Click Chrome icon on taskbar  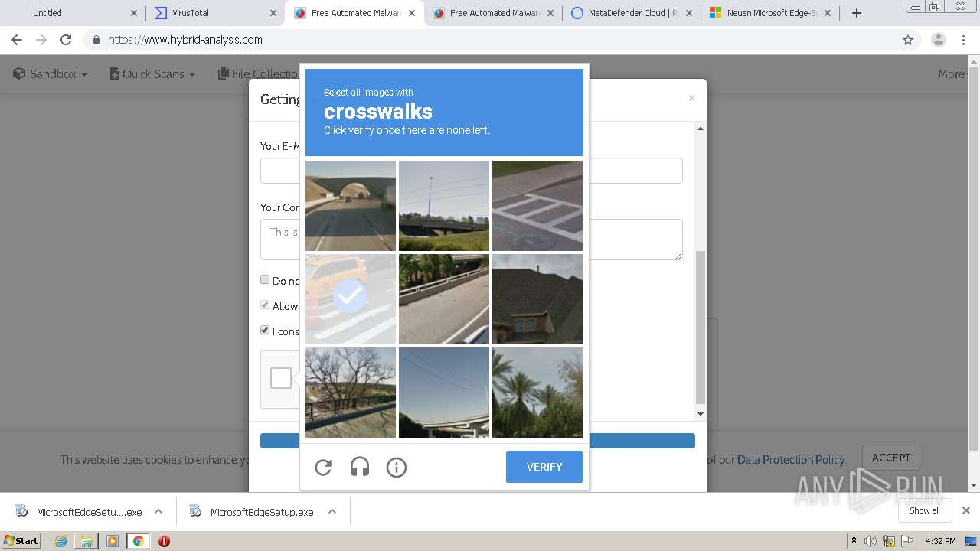pyautogui.click(x=138, y=541)
